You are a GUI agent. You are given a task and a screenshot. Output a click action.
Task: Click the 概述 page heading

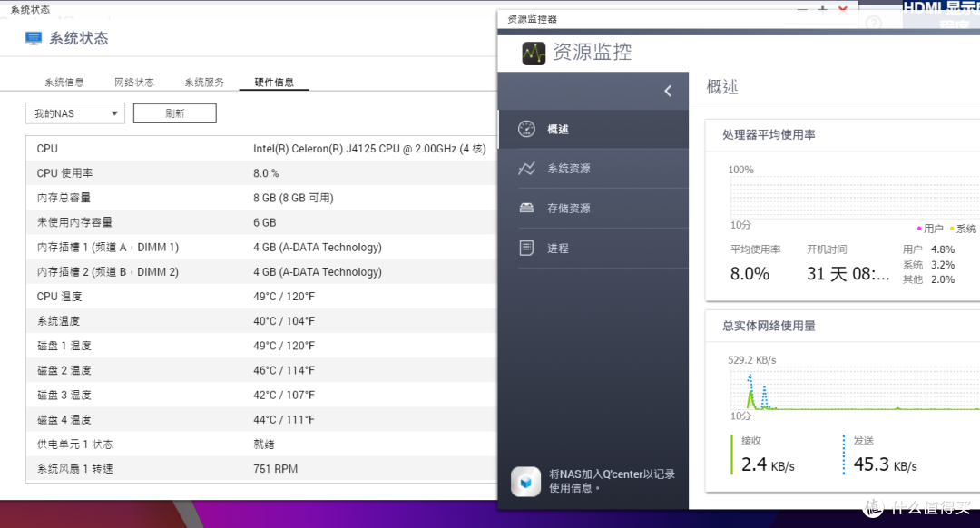722,86
